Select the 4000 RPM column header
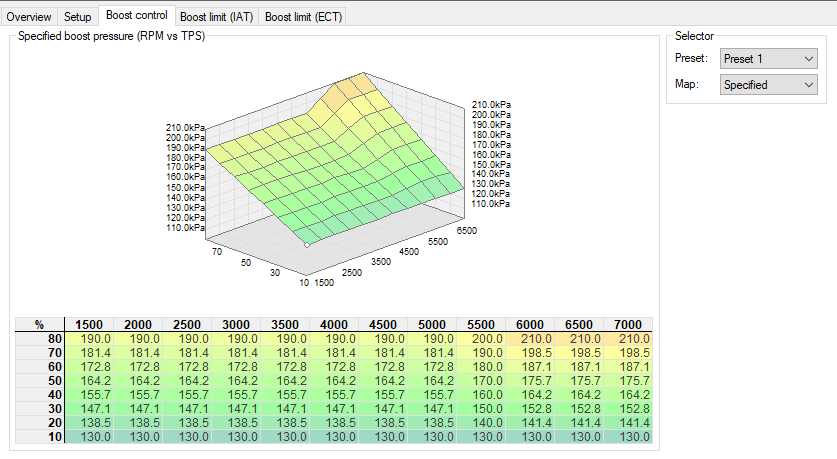 [x=334, y=325]
